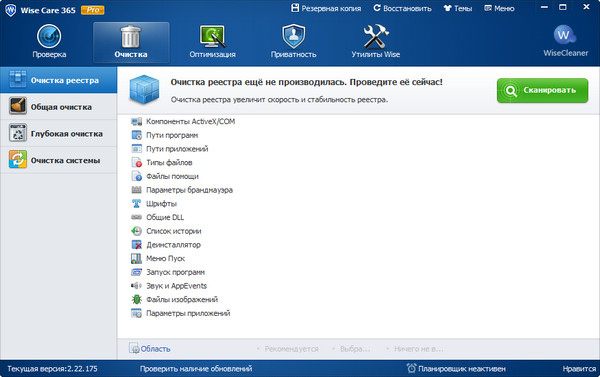Screen dimensions: 600x377
Task: Select Общая очистка broom icon
Action: (x=18, y=106)
